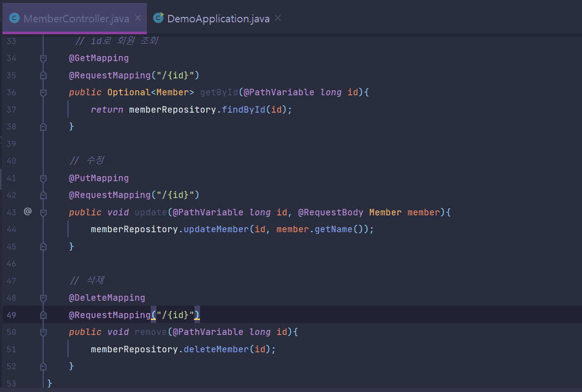Screen dimensions: 582x392
Task: Switch to the MemberController.java tab
Action: 74,18
